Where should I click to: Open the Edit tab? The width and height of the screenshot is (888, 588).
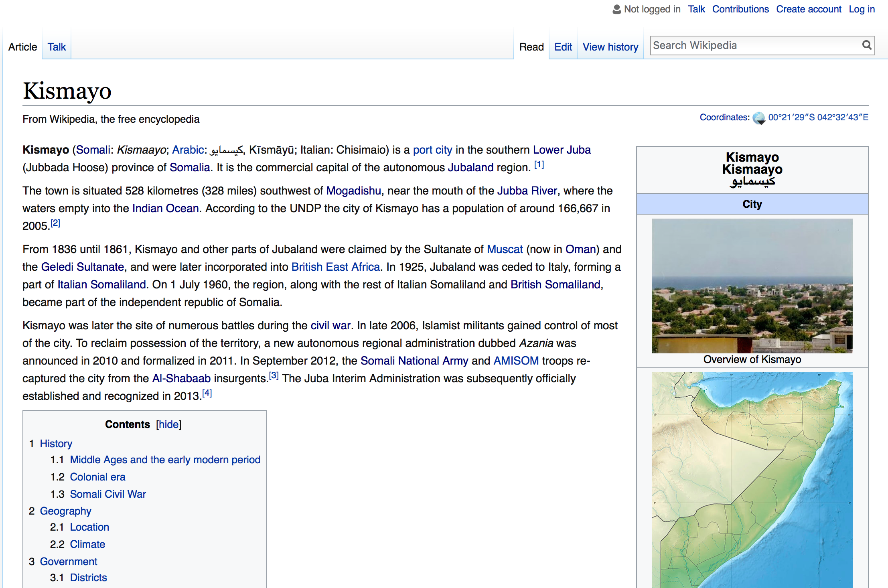(563, 47)
